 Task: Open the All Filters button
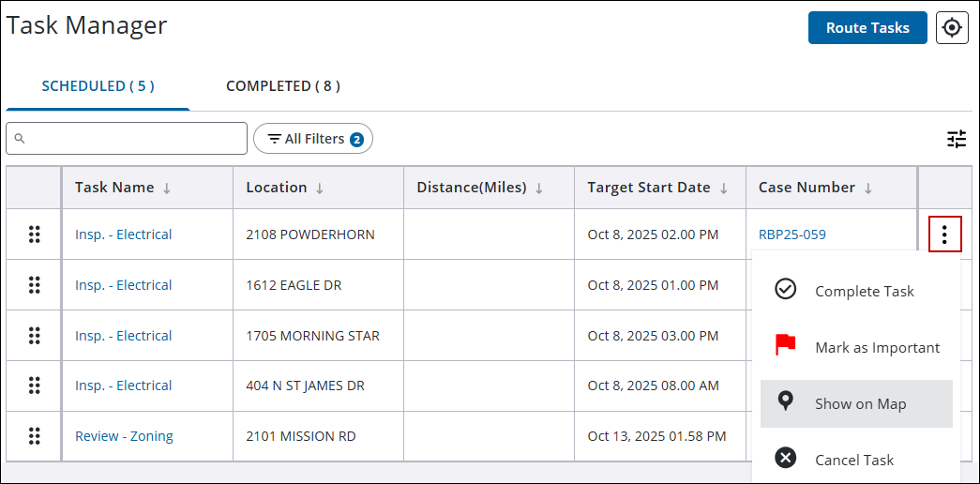click(x=313, y=139)
